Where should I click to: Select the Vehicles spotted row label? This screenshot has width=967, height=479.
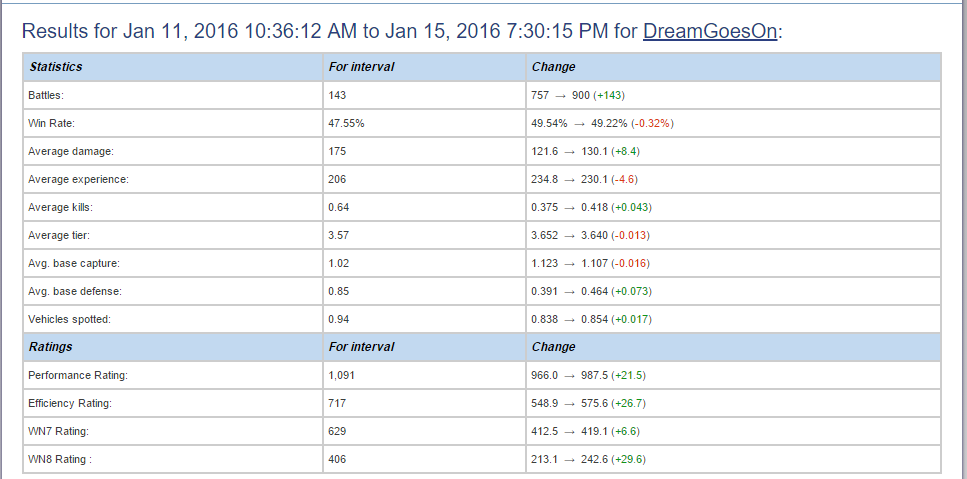point(69,319)
